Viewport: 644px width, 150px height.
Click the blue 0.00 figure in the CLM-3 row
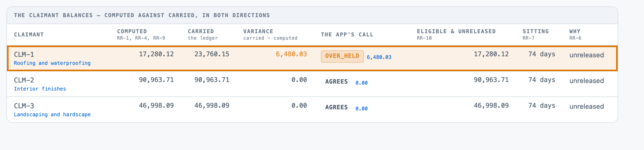point(361,108)
